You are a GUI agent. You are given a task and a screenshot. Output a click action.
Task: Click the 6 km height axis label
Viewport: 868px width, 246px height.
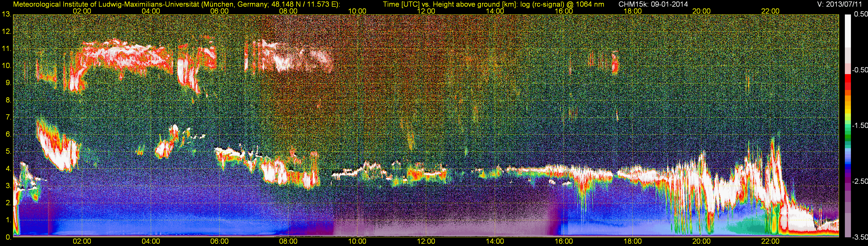(8, 134)
